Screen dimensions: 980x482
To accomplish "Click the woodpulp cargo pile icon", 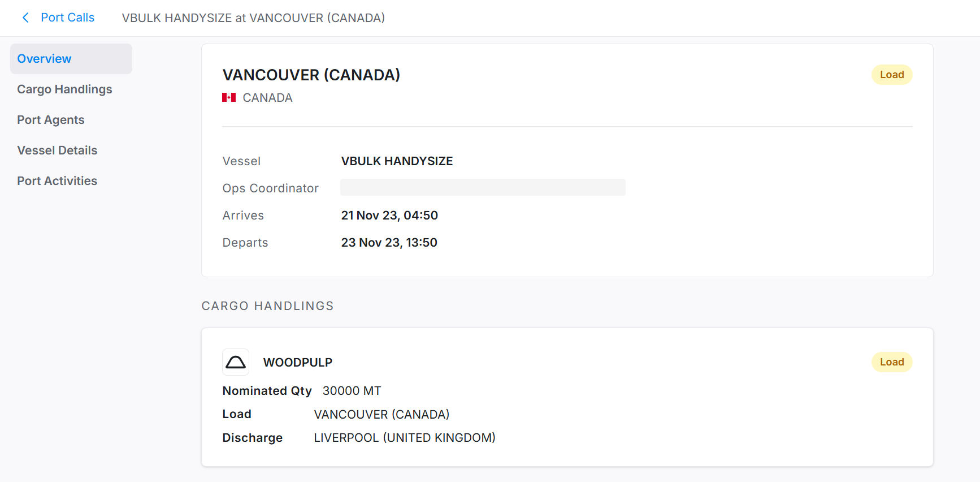I will 236,362.
